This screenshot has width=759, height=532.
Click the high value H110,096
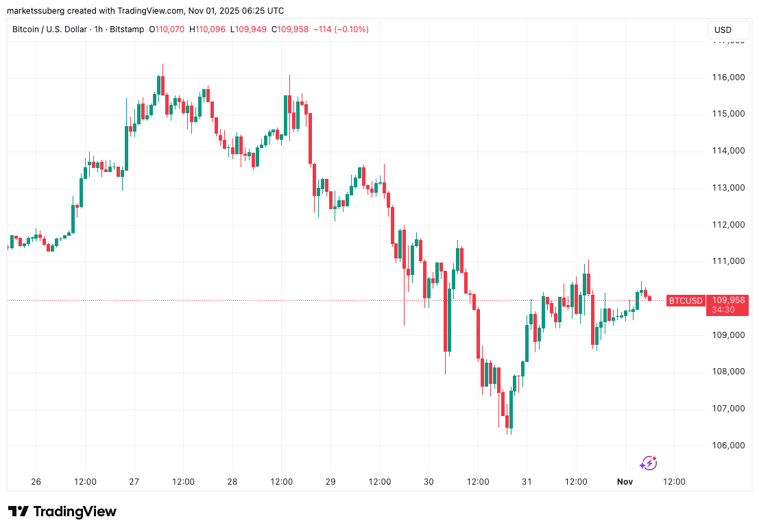coord(207,29)
